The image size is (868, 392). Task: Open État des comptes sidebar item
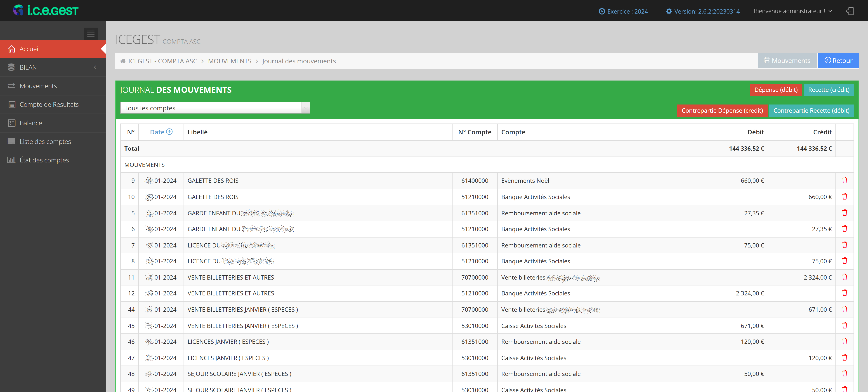pyautogui.click(x=44, y=160)
